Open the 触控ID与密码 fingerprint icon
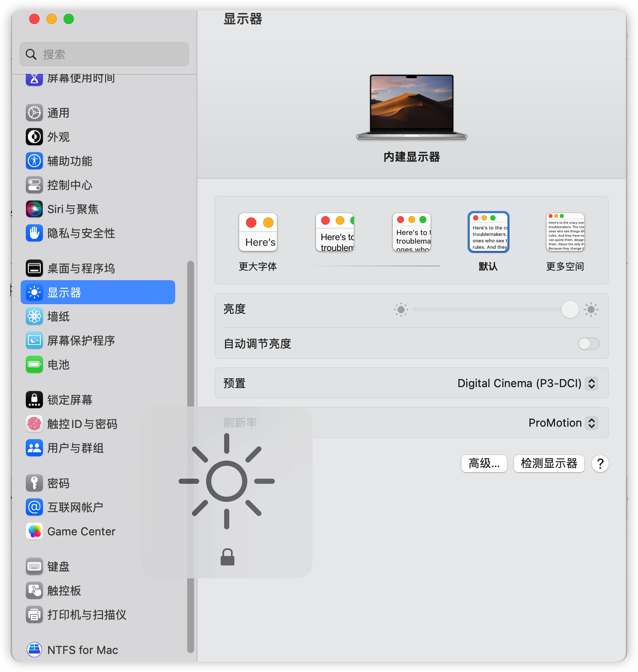 coord(34,424)
